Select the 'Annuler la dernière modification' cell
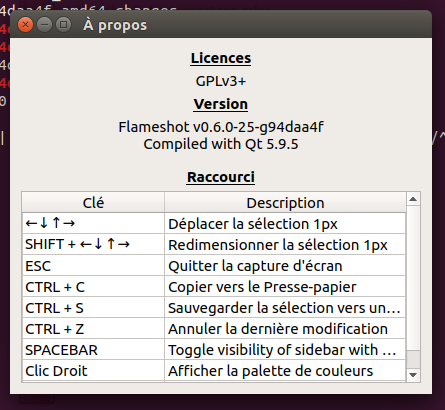This screenshot has height=410, width=445. tap(285, 329)
